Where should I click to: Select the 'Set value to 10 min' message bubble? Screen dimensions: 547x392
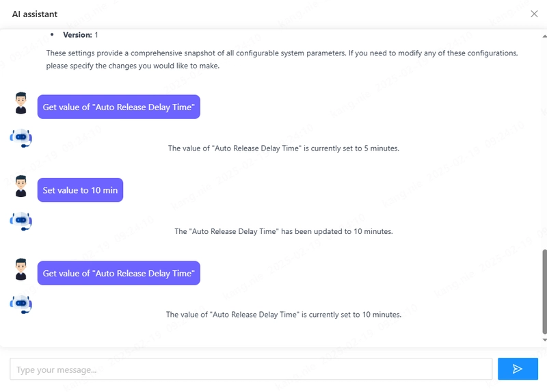point(80,190)
